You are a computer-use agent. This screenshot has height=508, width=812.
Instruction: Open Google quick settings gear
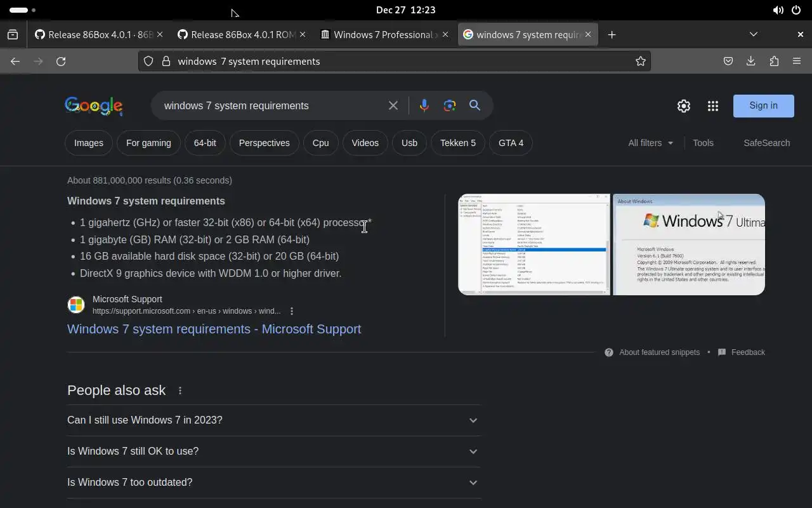(683, 106)
